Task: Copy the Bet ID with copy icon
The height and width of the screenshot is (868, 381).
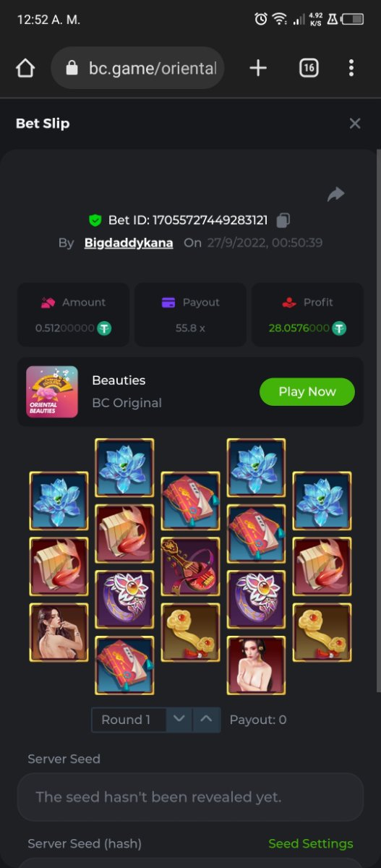Action: [x=283, y=220]
